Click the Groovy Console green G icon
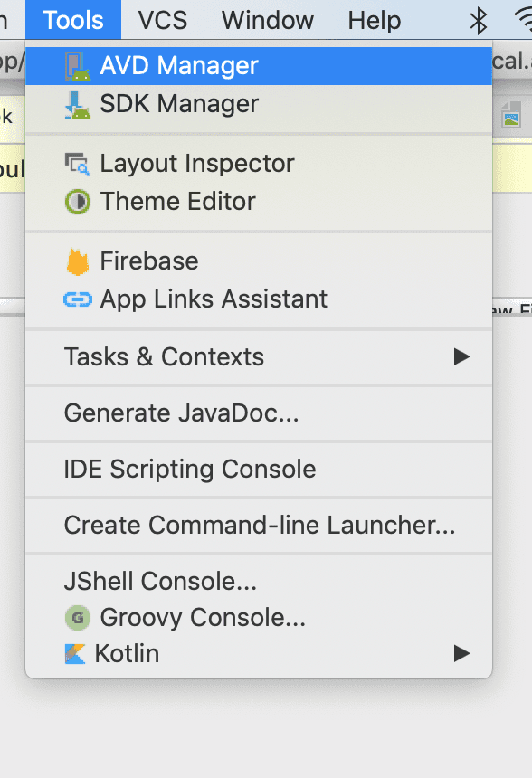Screen dimensions: 532x778 pos(78,618)
